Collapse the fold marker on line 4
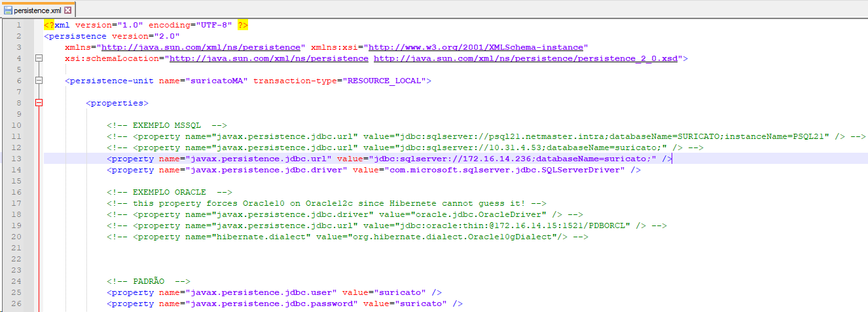The width and height of the screenshot is (868, 312). click(38, 58)
